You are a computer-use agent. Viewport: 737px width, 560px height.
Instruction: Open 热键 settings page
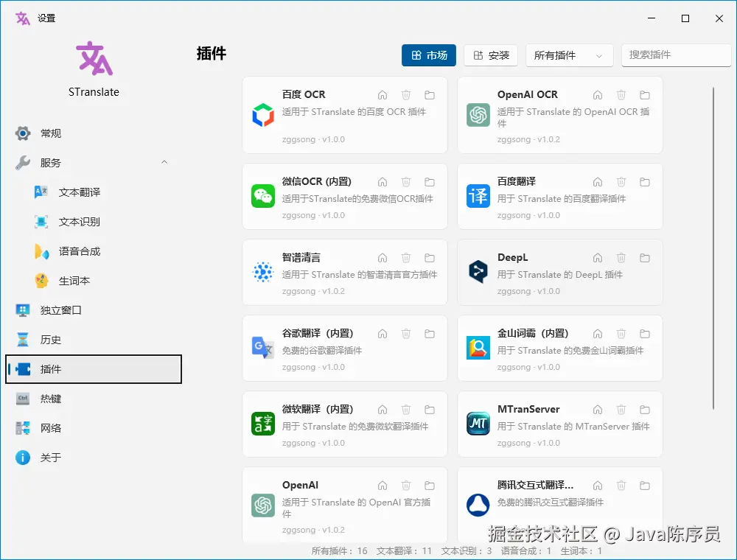[x=93, y=399]
